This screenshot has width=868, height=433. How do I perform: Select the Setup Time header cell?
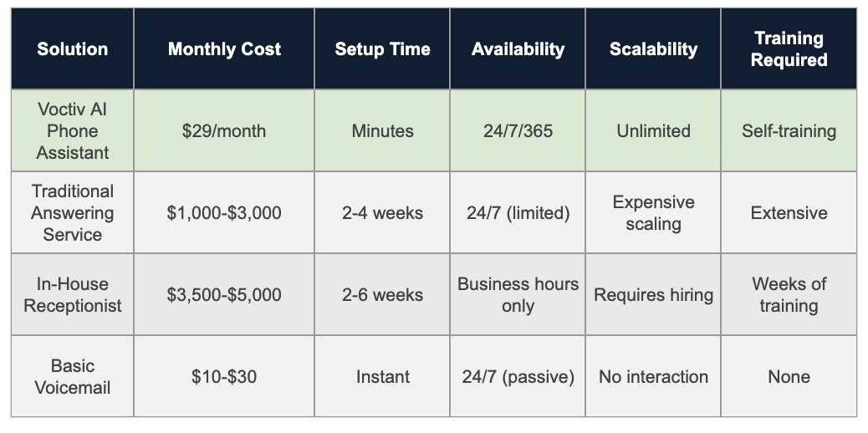[x=382, y=48]
